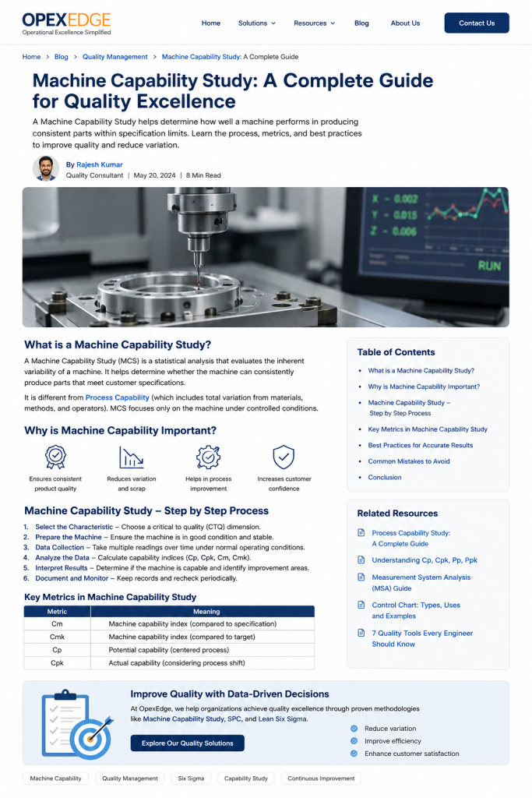Viewport: 532px width, 798px height.
Task: Expand the Resources dropdown menu
Action: click(x=315, y=23)
